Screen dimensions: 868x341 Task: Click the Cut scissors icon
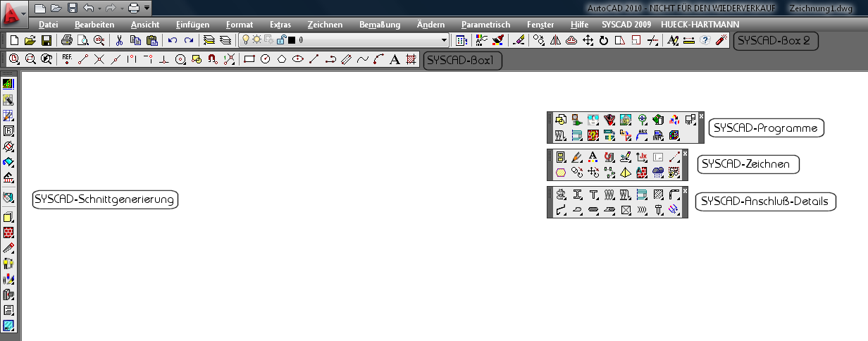click(x=118, y=40)
